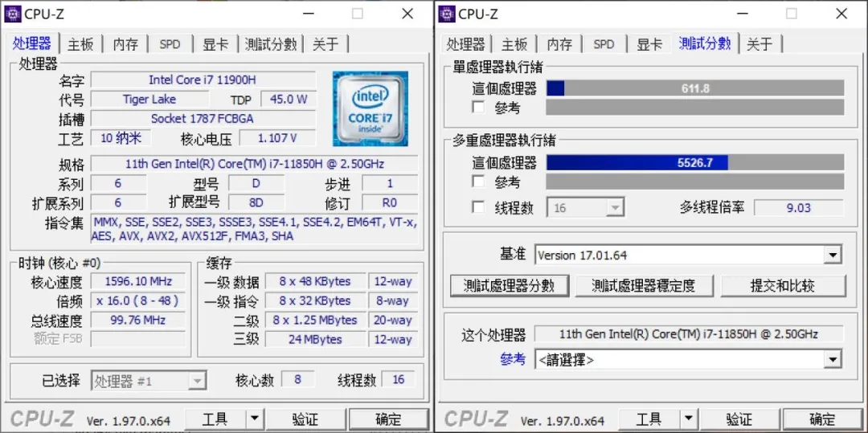868x433 pixels.
Task: Open the 參考 <請選擇> processor dropdown
Action: pyautogui.click(x=689, y=360)
